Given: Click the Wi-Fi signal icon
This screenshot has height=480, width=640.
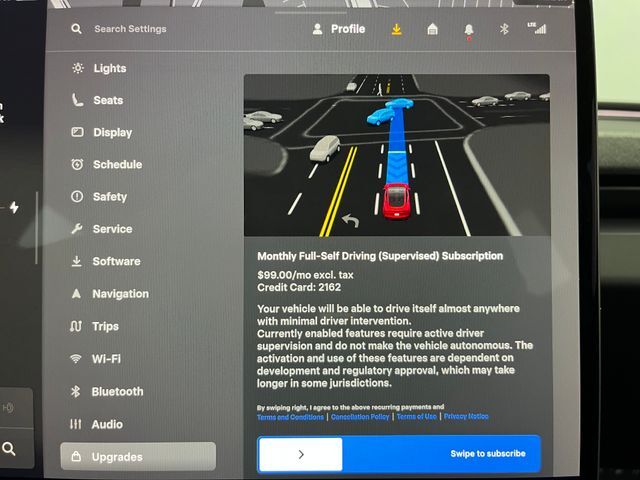Looking at the screenshot, I should [x=75, y=359].
